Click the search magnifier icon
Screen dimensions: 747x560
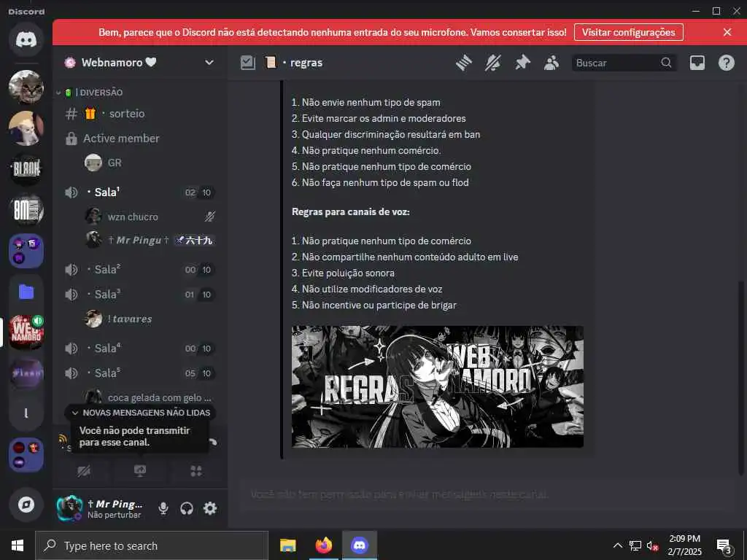click(x=666, y=63)
